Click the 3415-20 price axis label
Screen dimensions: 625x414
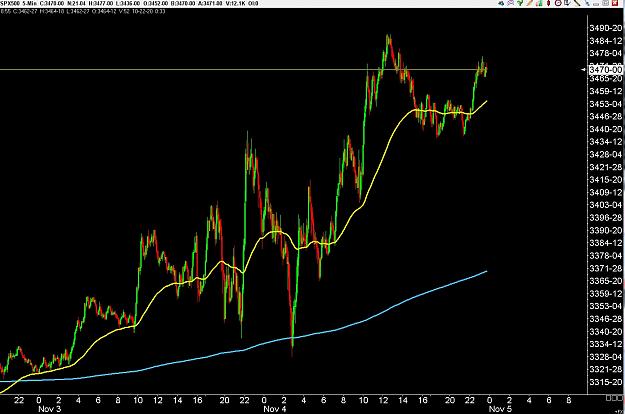[606, 180]
